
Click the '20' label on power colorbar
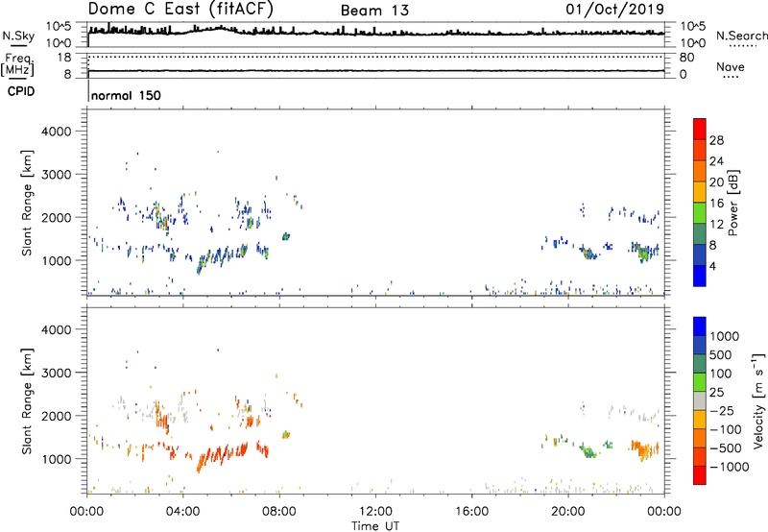click(716, 182)
